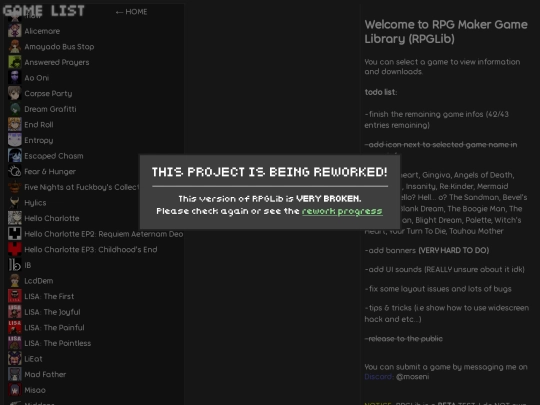Click the Fear & Hunger icon
The image size is (540, 405).
[14, 172]
